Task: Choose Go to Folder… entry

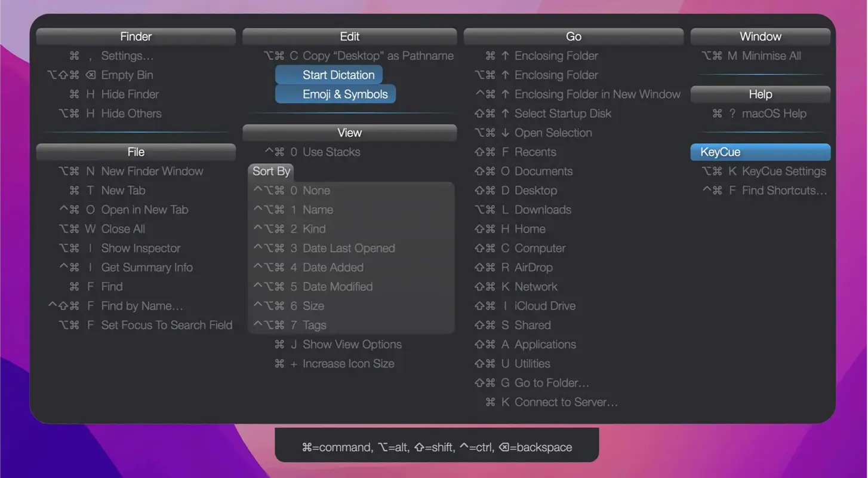Action: point(551,383)
